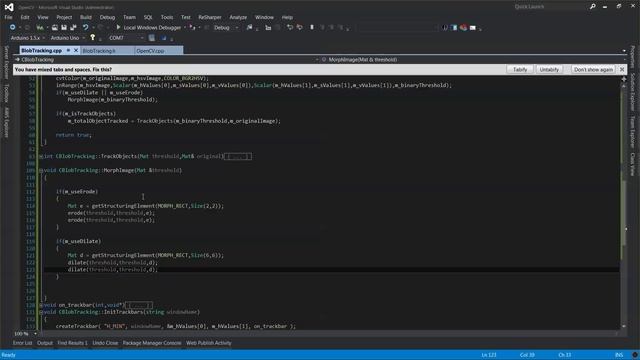Click the Open File toolbar icon

pos(54,27)
